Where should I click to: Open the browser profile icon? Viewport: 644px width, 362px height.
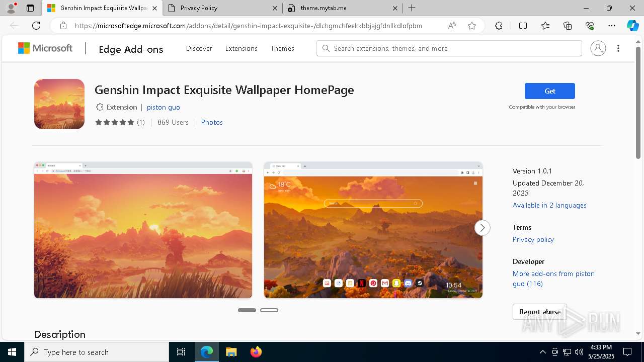[x=11, y=8]
